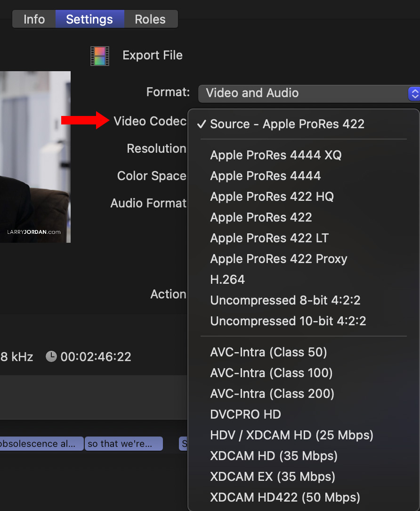Choose Source - Apple ProRes 422 option

tap(287, 124)
